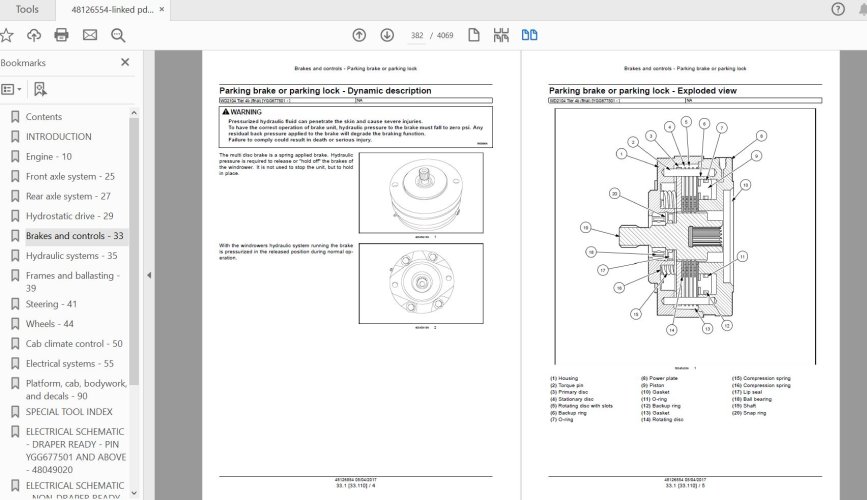This screenshot has height=500, width=867.
Task: Open the Contents bookmark
Action: [44, 117]
